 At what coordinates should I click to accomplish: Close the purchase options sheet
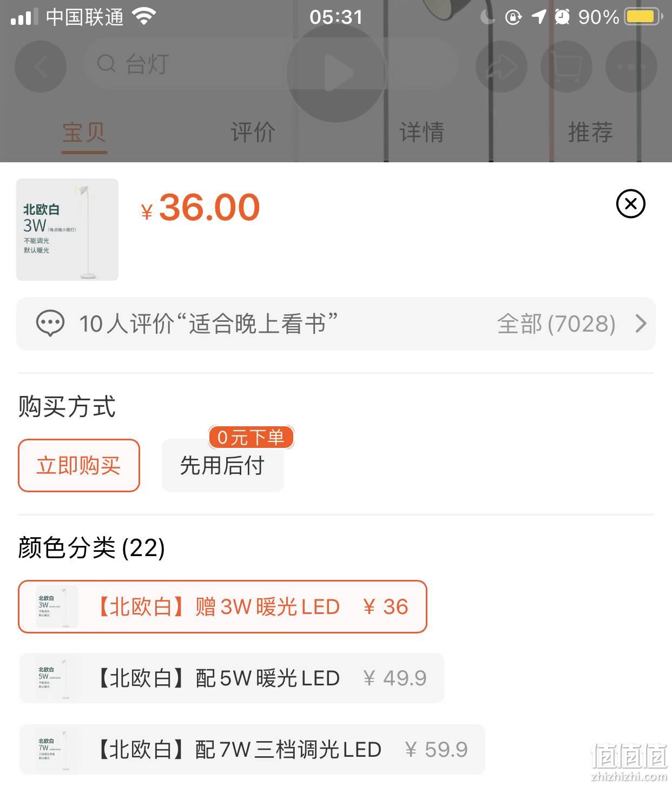(631, 204)
